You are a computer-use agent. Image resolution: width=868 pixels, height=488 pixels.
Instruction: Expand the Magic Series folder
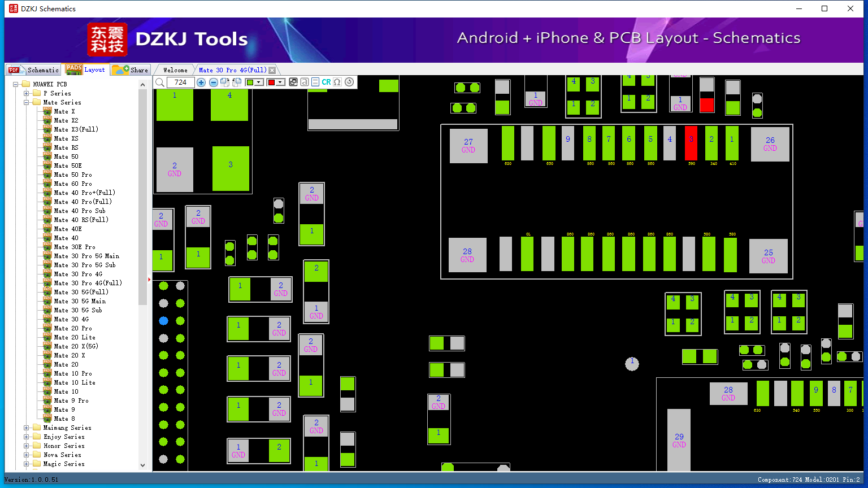[26, 464]
